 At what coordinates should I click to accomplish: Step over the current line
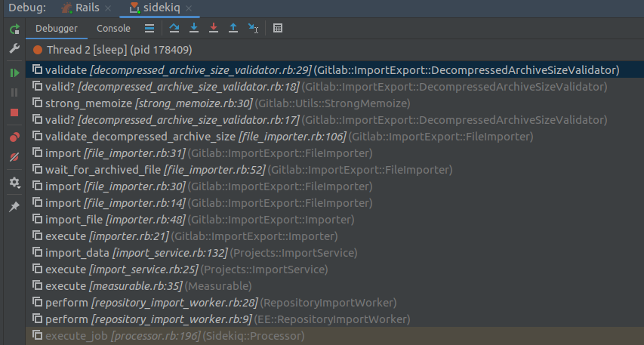pyautogui.click(x=174, y=28)
